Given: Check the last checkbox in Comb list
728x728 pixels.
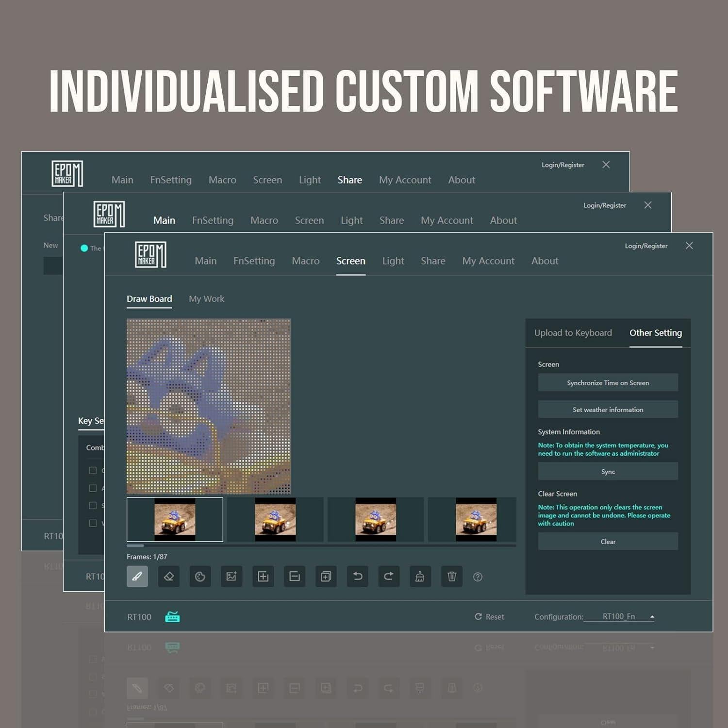Looking at the screenshot, I should [x=93, y=523].
